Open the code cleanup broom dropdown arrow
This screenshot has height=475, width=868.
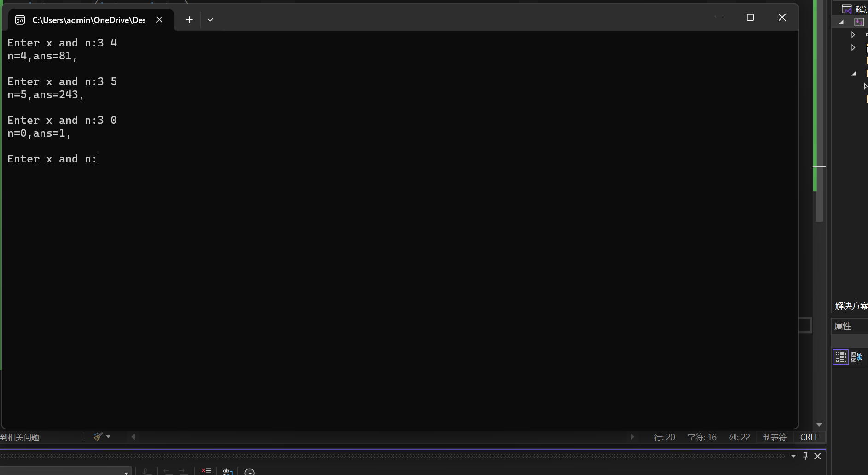tap(108, 437)
